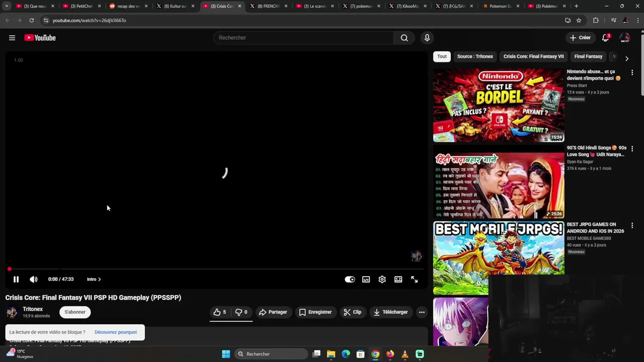Screen dimensions: 644x362
Task: Subscribe with S'abonner button
Action: pyautogui.click(x=75, y=312)
